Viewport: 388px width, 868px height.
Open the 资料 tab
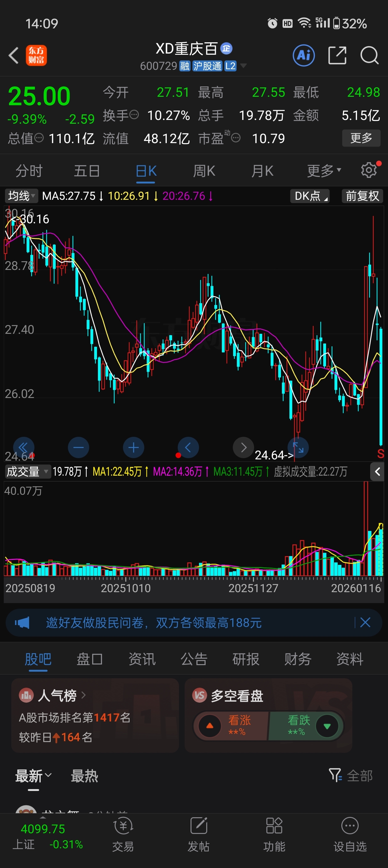[350, 659]
